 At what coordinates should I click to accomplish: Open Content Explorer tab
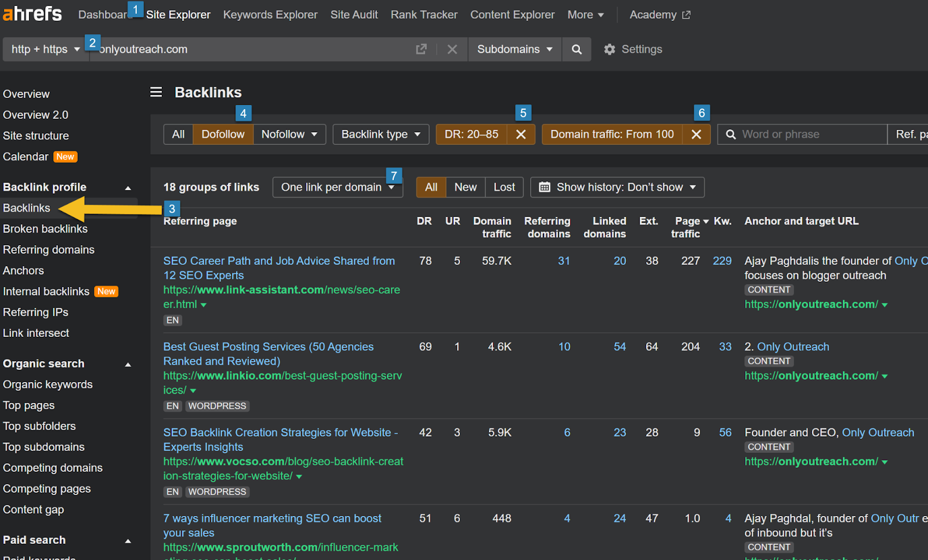click(512, 15)
